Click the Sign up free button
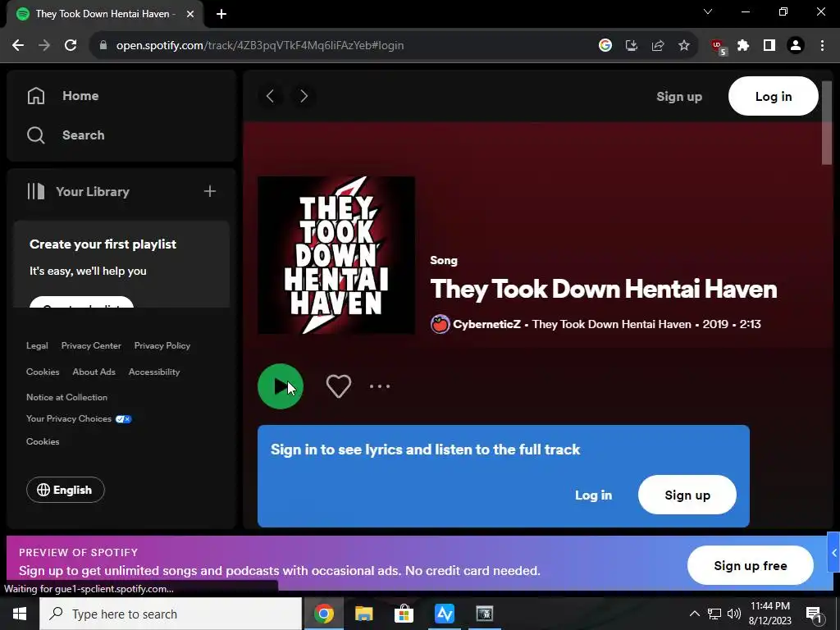840x630 pixels. coord(750,565)
